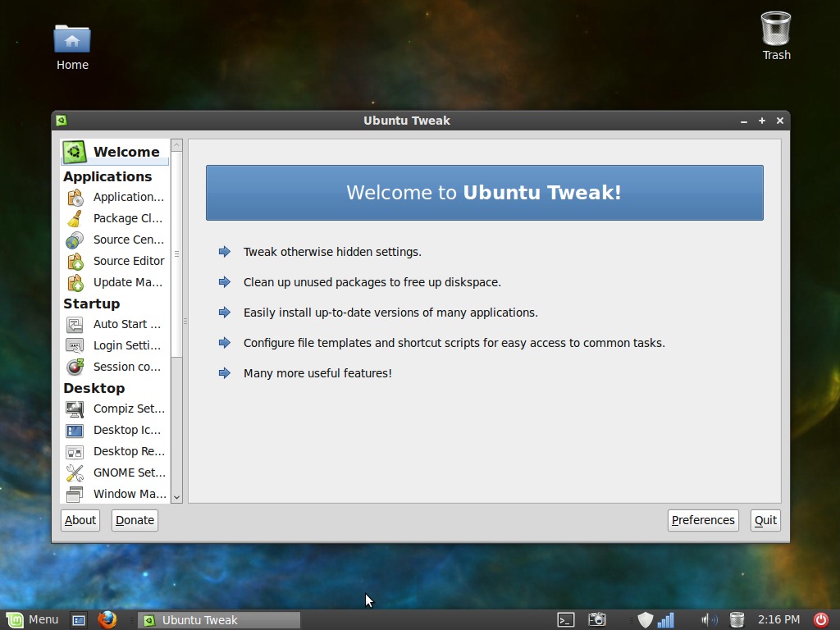Click the 'Welcome to Ubuntu Tweak!' banner
The height and width of the screenshot is (630, 840).
pos(484,193)
